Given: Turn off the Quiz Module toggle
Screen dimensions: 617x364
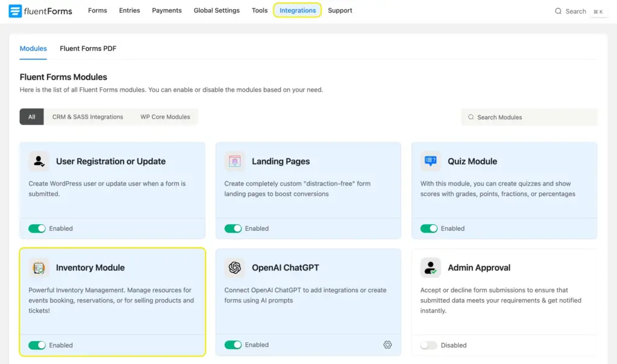Looking at the screenshot, I should click(x=429, y=228).
